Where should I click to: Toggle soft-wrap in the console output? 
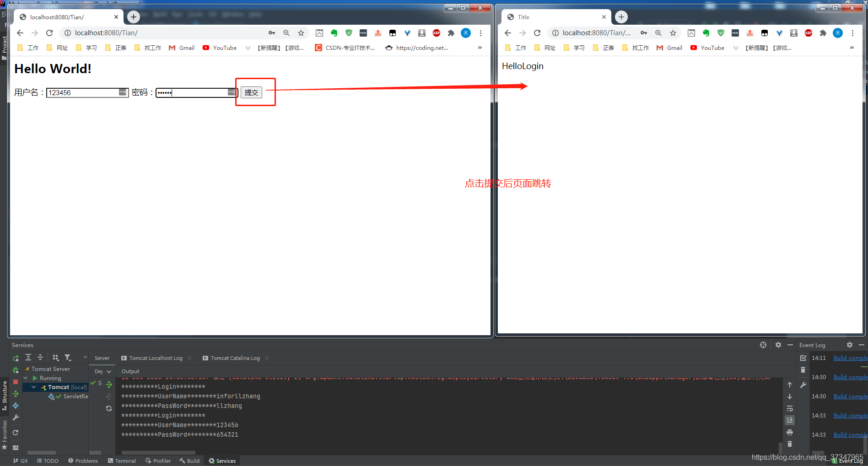[790, 408]
